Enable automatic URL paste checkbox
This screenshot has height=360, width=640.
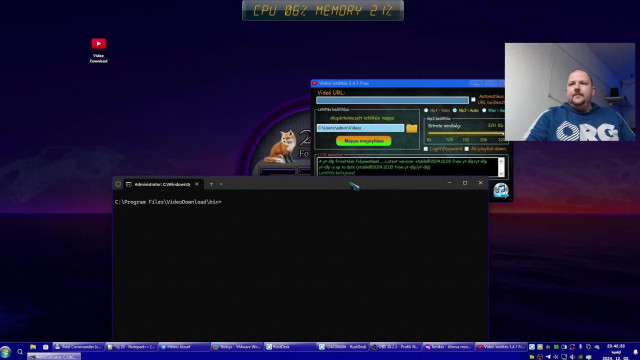click(x=473, y=100)
